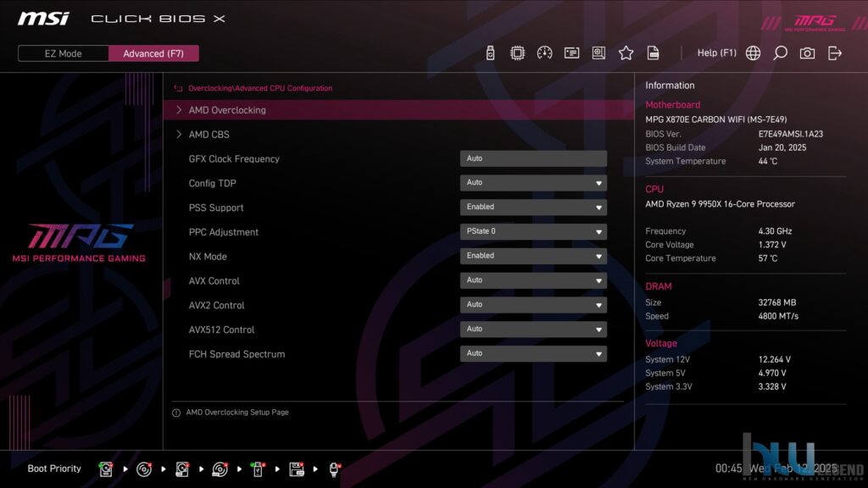Click the Core Voltage value 1.372 V

pyautogui.click(x=772, y=245)
